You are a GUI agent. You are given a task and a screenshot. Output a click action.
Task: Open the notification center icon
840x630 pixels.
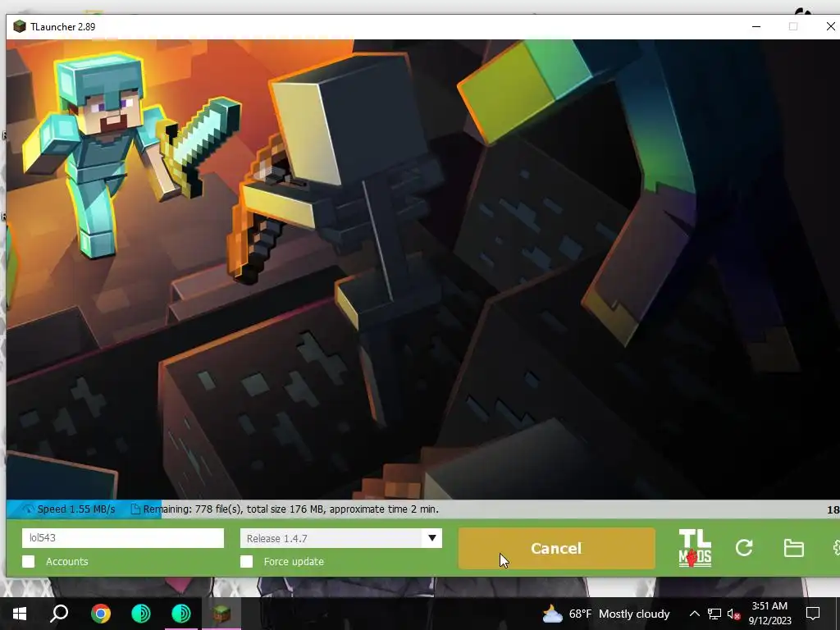[x=813, y=614]
